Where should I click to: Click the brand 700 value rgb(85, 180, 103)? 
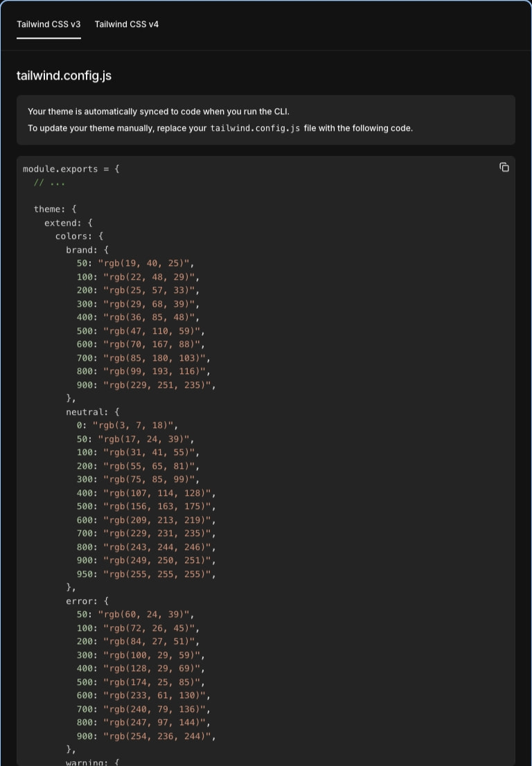[x=154, y=357]
